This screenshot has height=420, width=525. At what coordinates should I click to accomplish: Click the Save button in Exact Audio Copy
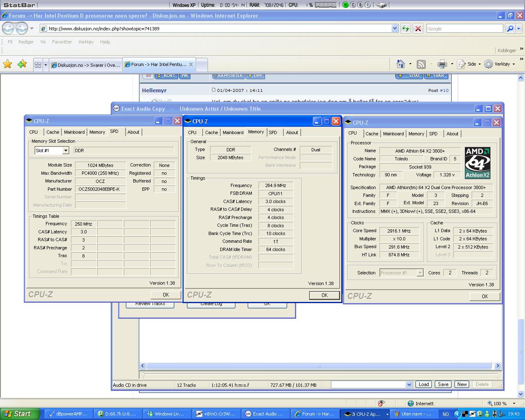pyautogui.click(x=443, y=384)
